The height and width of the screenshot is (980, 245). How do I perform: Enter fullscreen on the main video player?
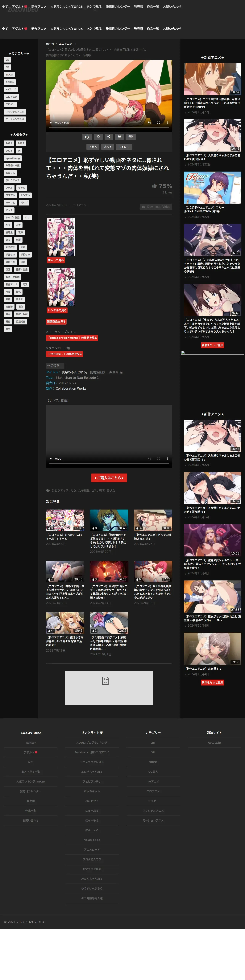coord(159,123)
